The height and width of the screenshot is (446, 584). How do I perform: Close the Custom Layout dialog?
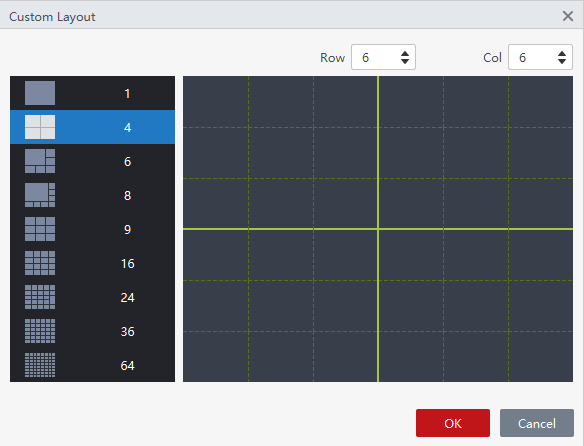click(x=568, y=16)
